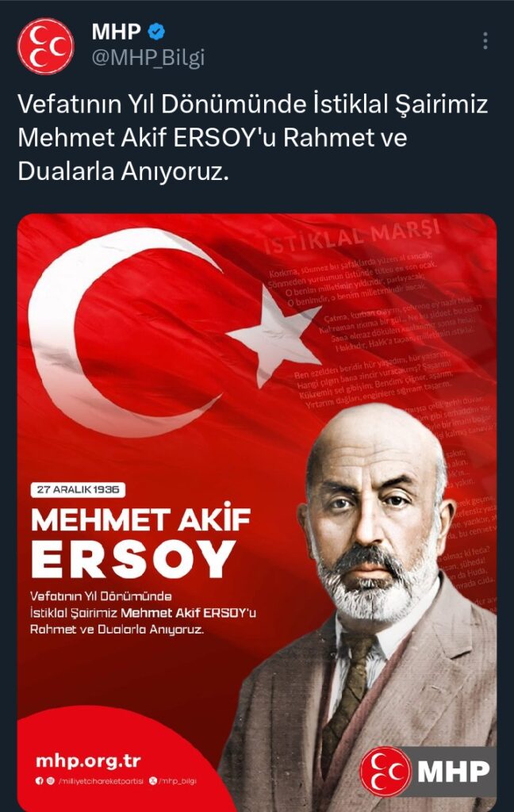Click the MEHMET AKİF title text

pyautogui.click(x=140, y=519)
